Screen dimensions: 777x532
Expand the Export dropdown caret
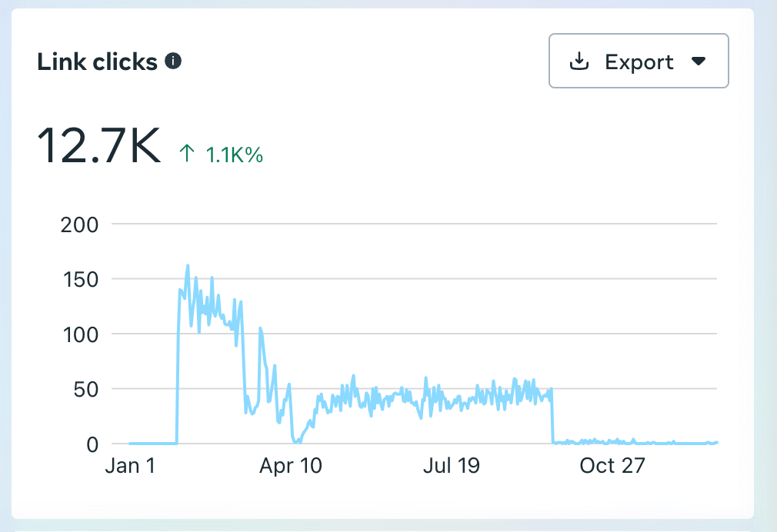click(699, 62)
